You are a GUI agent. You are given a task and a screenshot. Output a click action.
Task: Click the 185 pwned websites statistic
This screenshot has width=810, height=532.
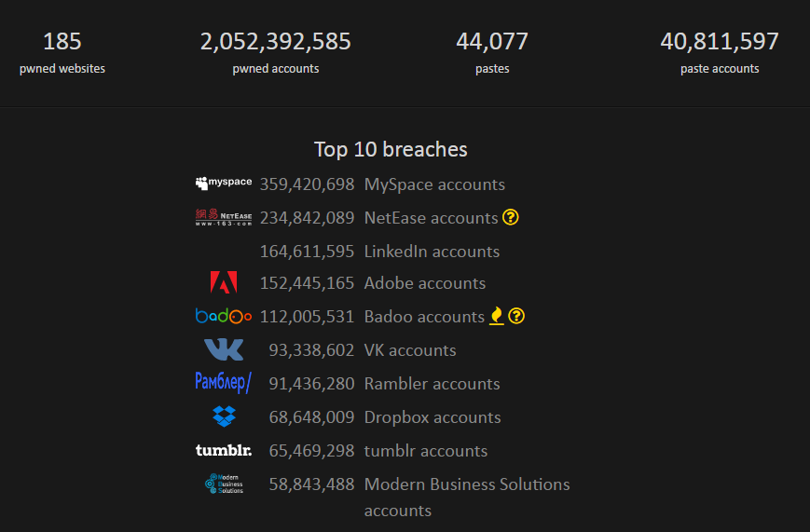(x=62, y=42)
